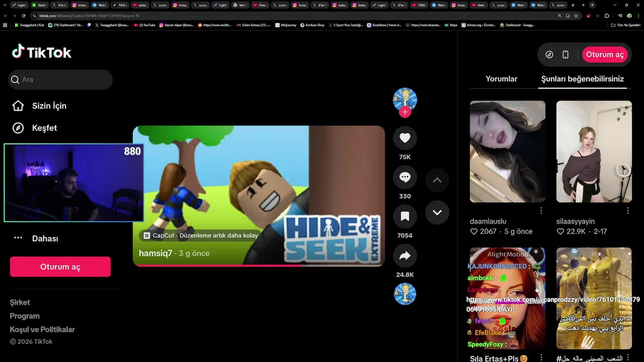This screenshot has height=362, width=644.
Task: Open the Sıla Ertaş+Pls video thumbnail
Action: click(508, 298)
